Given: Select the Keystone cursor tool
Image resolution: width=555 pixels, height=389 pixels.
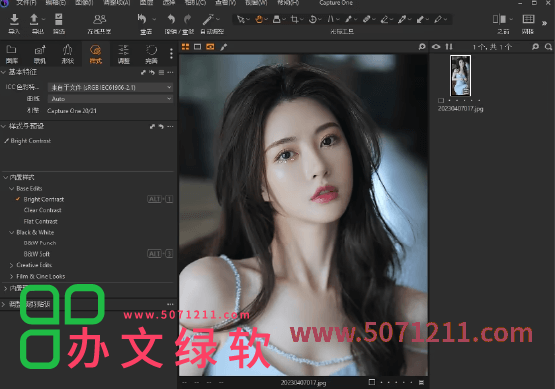Looking at the screenshot, I should [331, 19].
